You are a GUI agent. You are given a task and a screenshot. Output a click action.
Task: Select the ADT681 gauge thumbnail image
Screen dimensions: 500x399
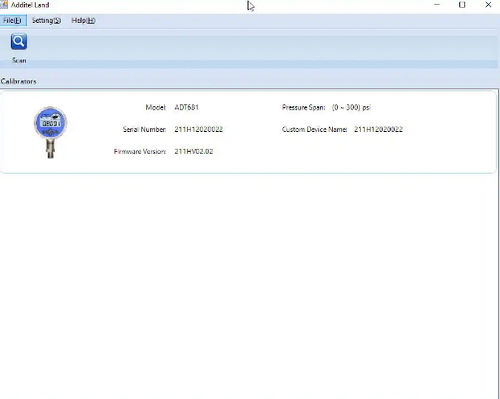(x=50, y=132)
